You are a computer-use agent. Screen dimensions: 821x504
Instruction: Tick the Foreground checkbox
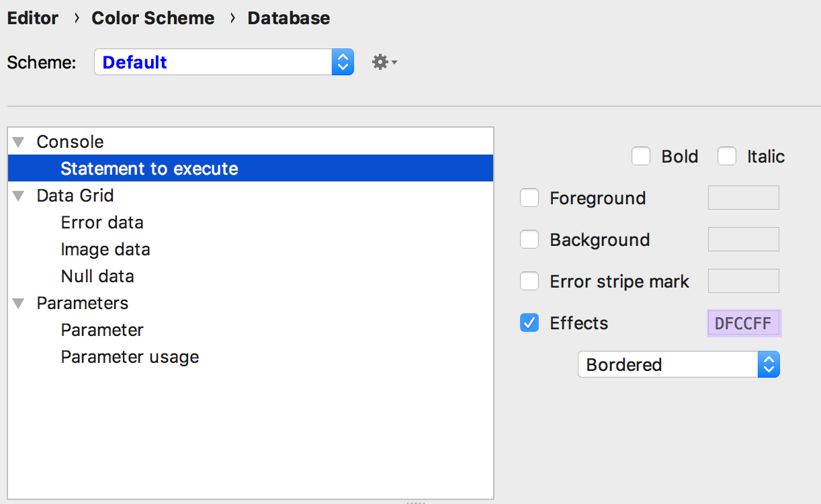point(529,198)
